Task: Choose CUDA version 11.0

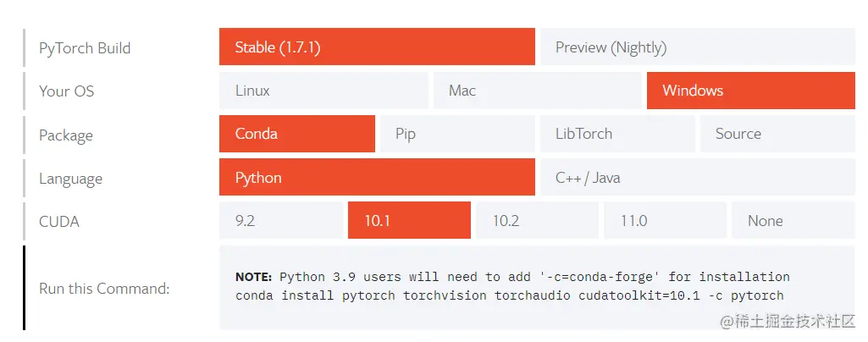Action: coord(665,221)
